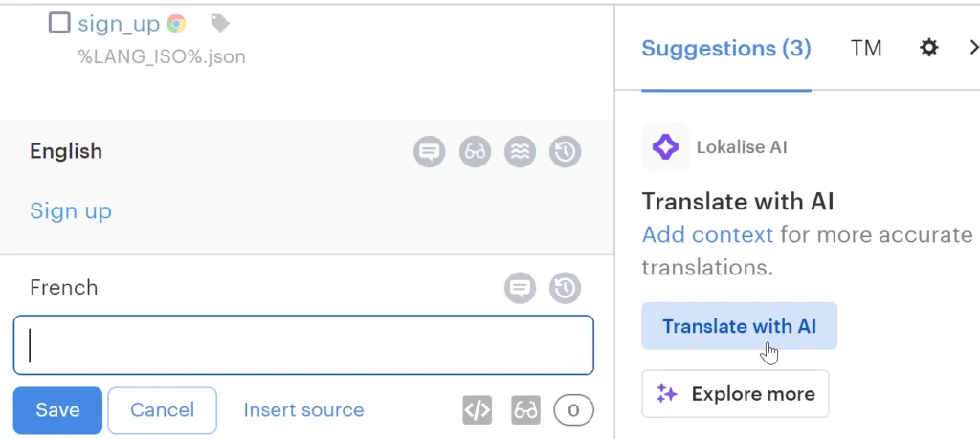Image resolution: width=980 pixels, height=439 pixels.
Task: Focus the French translation text field
Action: click(x=303, y=345)
